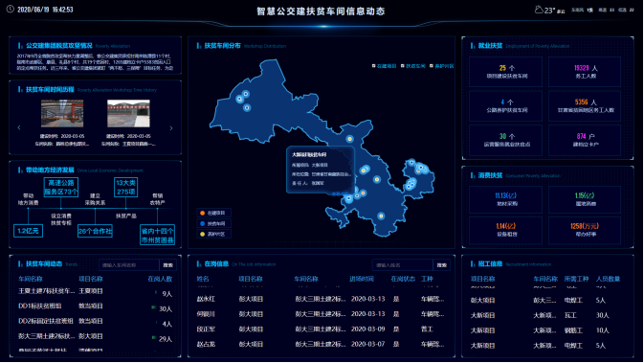
Task: Click search button in 扶贫车间动态 panel
Action: click(168, 265)
